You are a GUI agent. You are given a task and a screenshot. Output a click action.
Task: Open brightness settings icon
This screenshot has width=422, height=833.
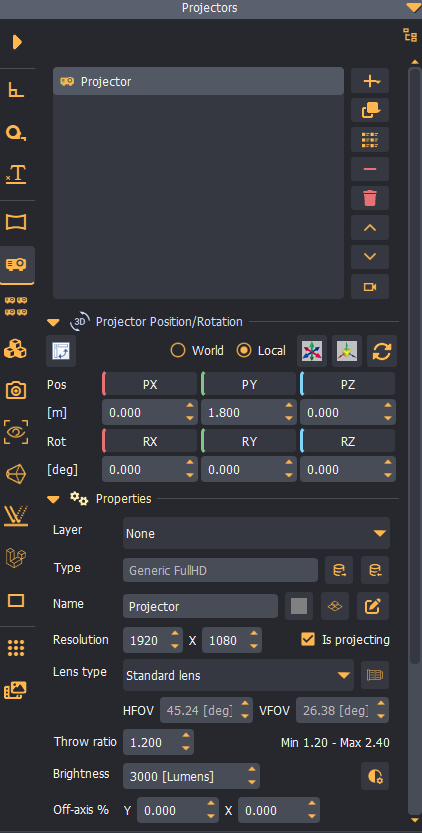tap(375, 776)
